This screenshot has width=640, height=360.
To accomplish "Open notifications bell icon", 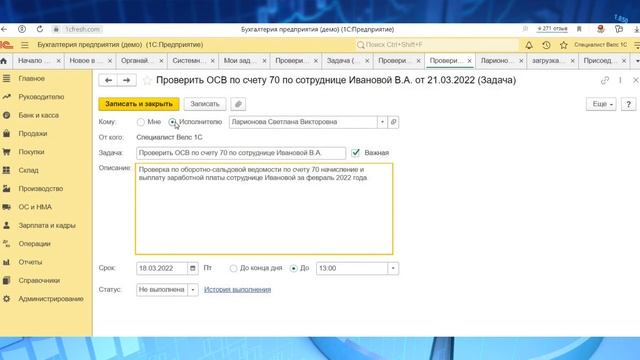I will [529, 45].
